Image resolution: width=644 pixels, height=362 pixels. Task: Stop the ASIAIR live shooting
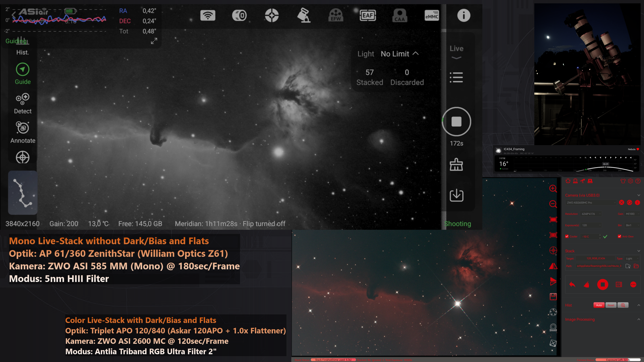point(457,122)
